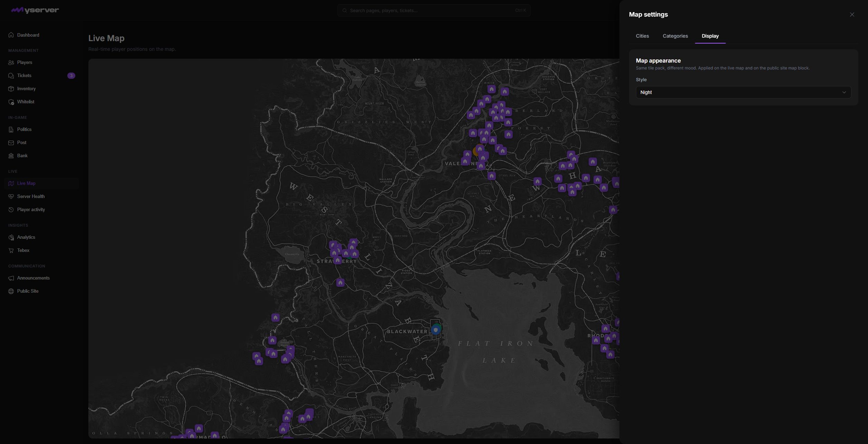Click the myserver logo
868x444 pixels.
35,10
